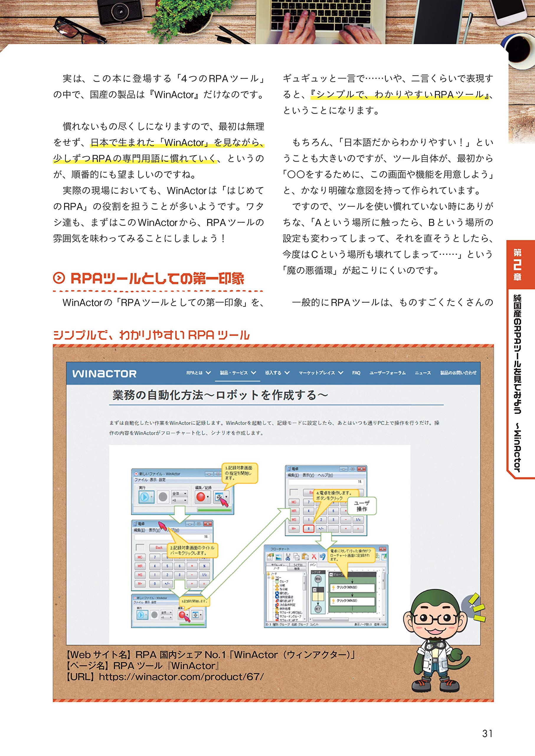Switch to サブルーチン tab in flowchart window
Image resolution: width=535 pixels, height=756 pixels.
278,565
